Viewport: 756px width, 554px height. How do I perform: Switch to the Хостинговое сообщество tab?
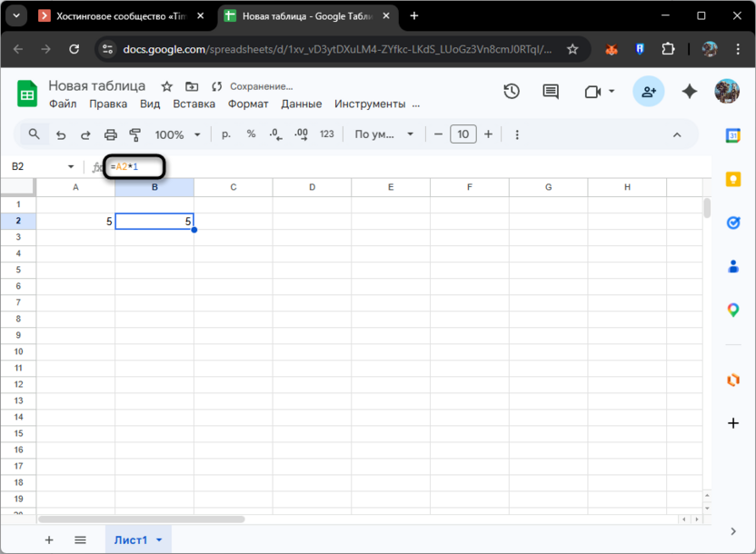[x=123, y=16]
